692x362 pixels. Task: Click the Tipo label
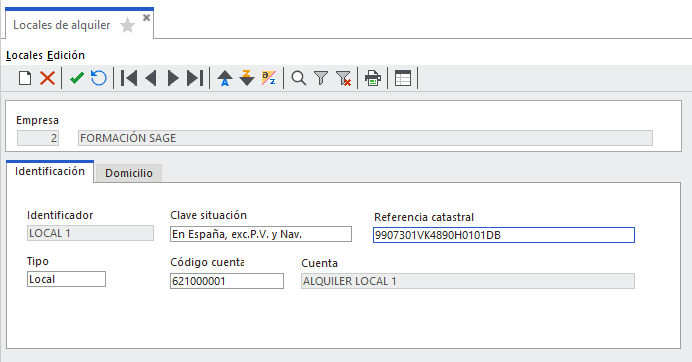coord(38,261)
